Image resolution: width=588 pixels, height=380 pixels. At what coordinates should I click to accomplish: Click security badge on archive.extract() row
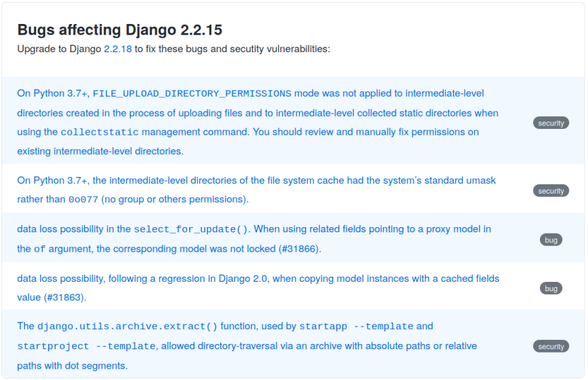551,346
